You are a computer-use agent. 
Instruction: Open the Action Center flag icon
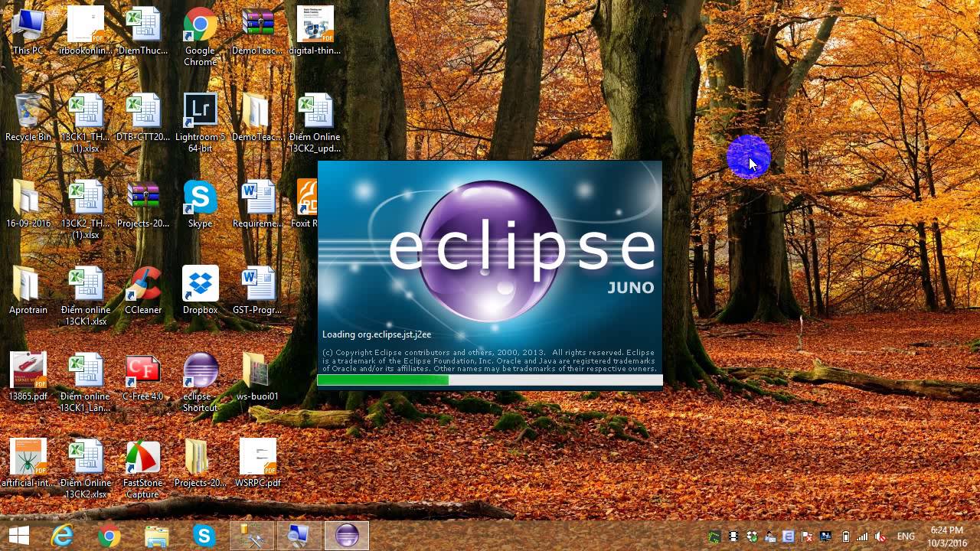(x=806, y=536)
